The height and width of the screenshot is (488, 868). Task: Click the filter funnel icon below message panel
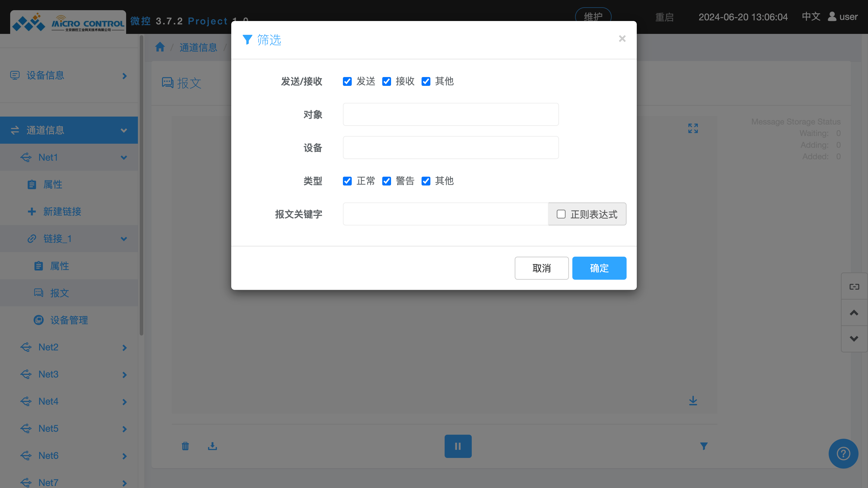(x=704, y=446)
